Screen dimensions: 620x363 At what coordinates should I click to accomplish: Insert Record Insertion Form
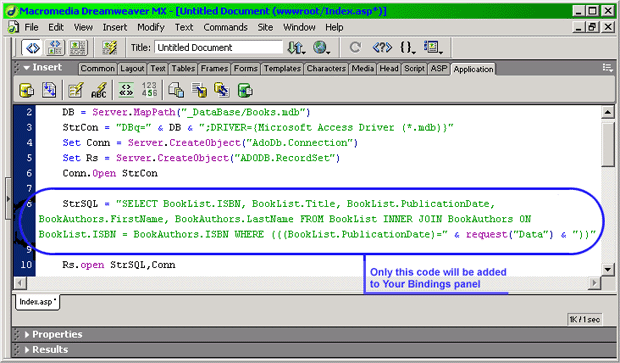click(199, 91)
